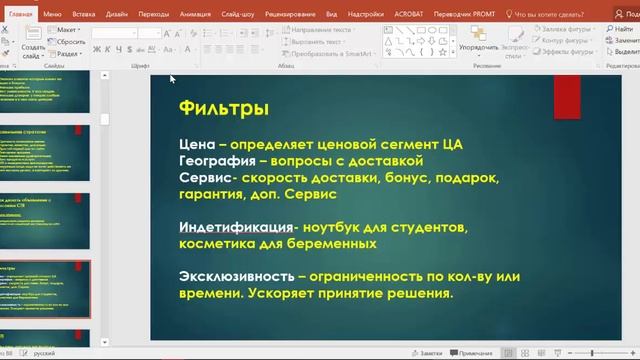
Task: Switch to reading view icon
Action: click(x=541, y=353)
